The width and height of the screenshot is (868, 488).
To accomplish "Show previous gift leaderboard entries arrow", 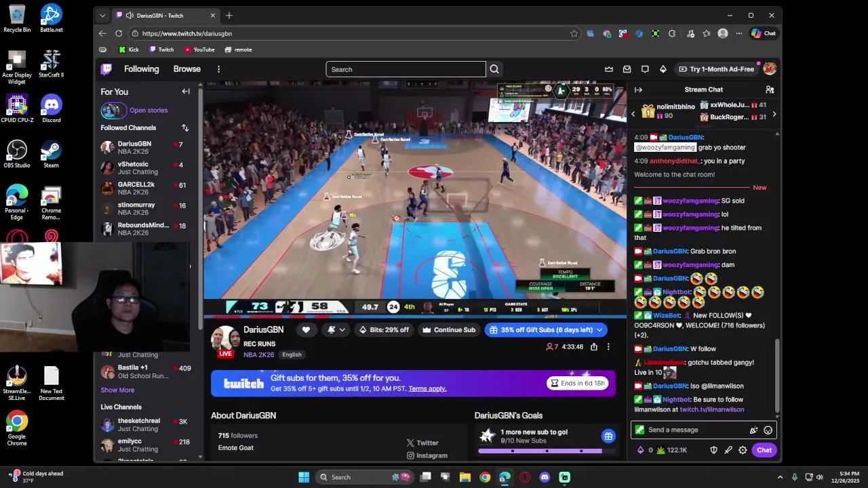I will pos(633,114).
